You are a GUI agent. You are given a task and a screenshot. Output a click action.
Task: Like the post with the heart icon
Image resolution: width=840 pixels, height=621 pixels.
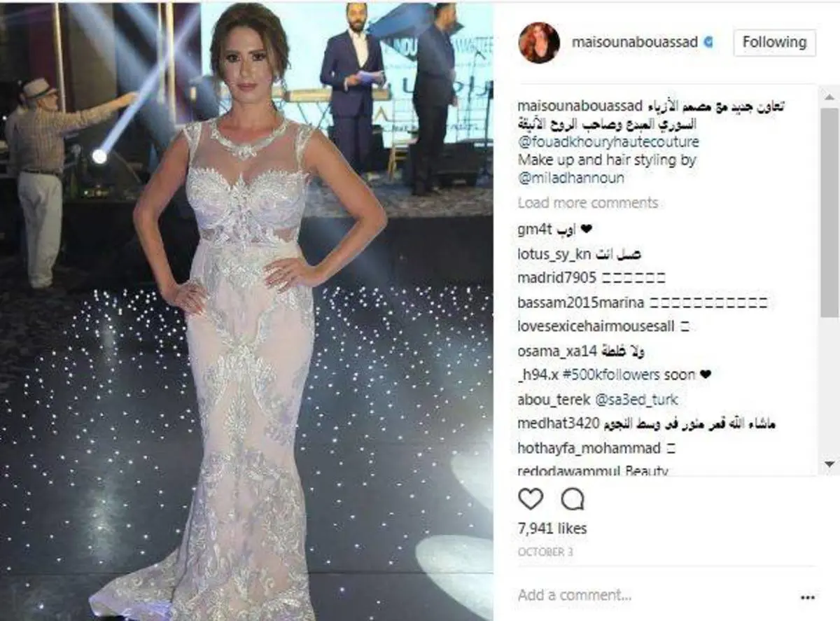[x=531, y=498]
